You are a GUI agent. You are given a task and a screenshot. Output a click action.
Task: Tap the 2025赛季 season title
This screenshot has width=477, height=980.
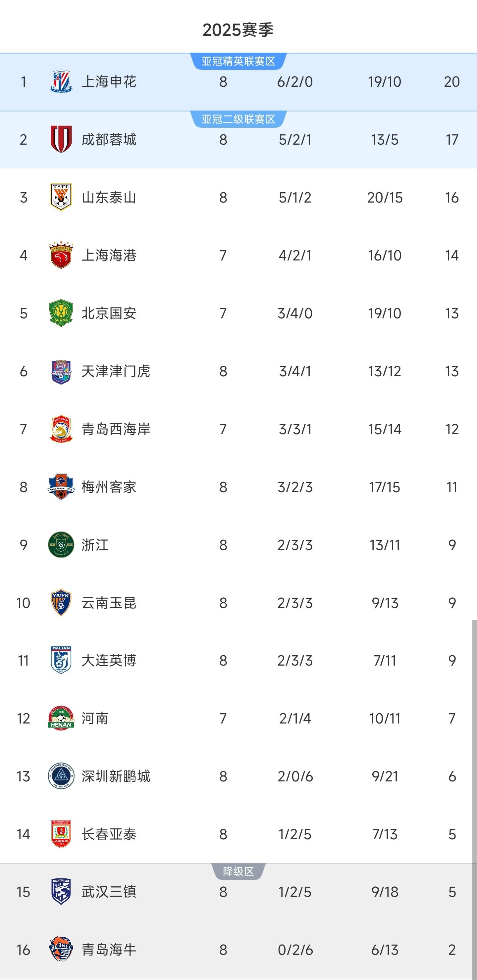point(238,30)
